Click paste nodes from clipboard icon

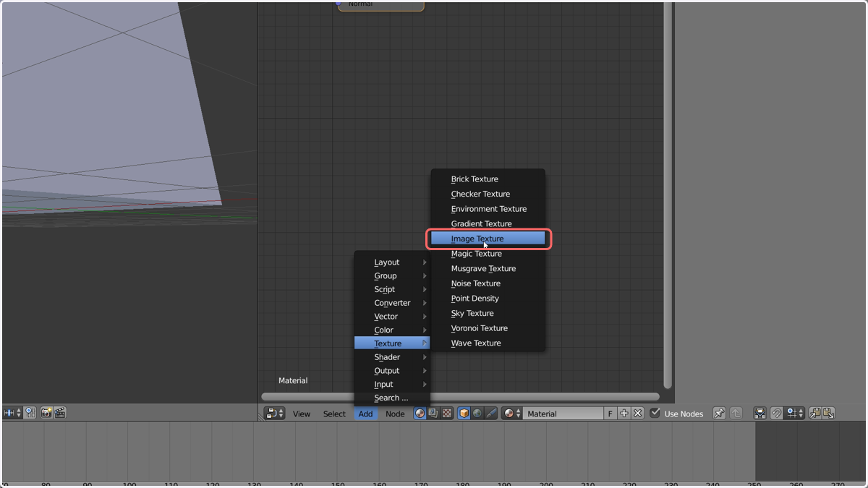(828, 414)
